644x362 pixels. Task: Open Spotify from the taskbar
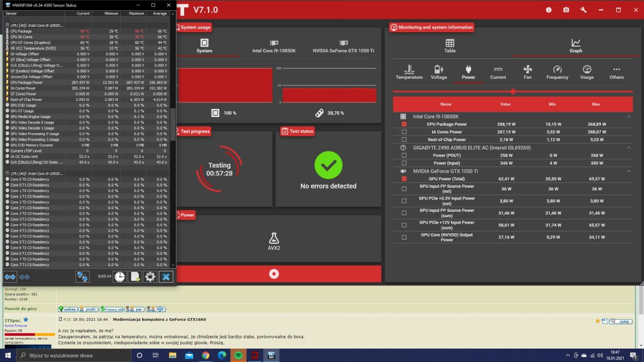(x=238, y=355)
